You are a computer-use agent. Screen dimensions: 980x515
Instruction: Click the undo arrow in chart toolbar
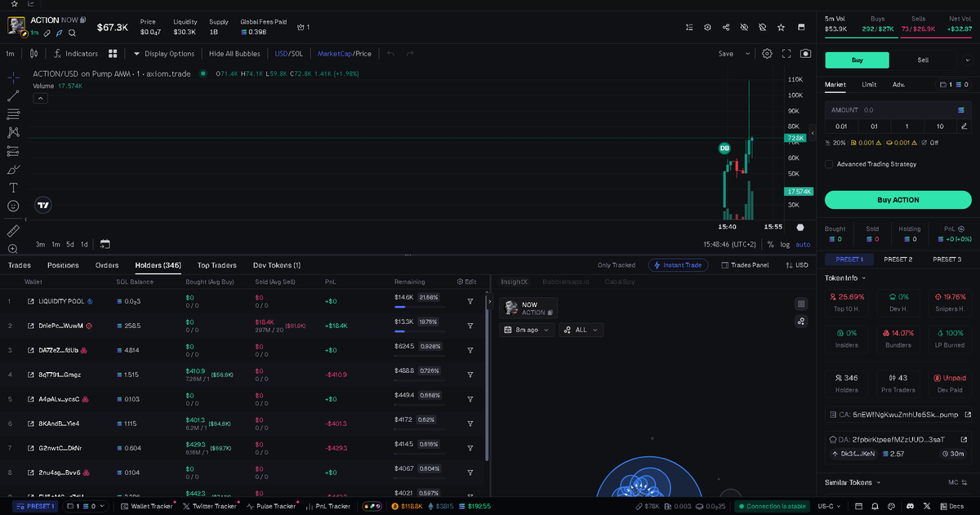click(x=390, y=54)
